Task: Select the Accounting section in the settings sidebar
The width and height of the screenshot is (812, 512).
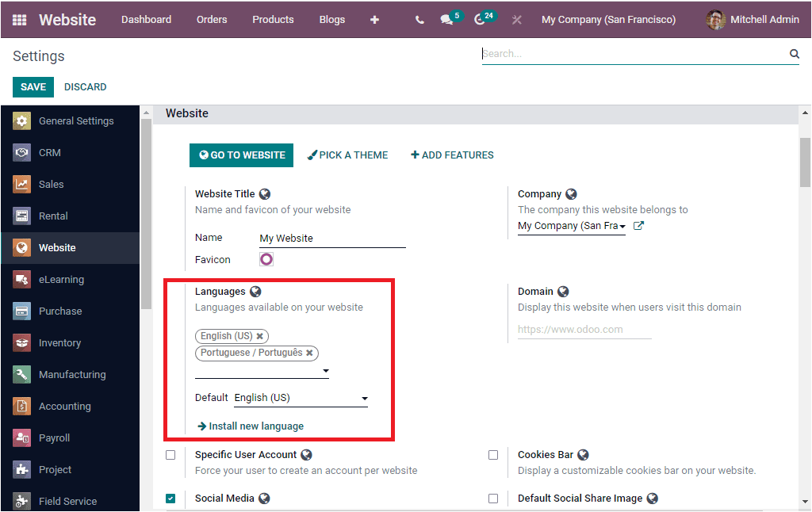Action: coord(70,406)
